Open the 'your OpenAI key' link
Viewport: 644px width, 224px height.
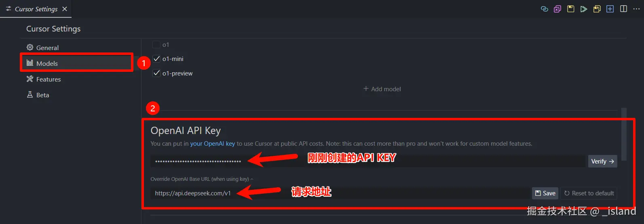coord(213,144)
